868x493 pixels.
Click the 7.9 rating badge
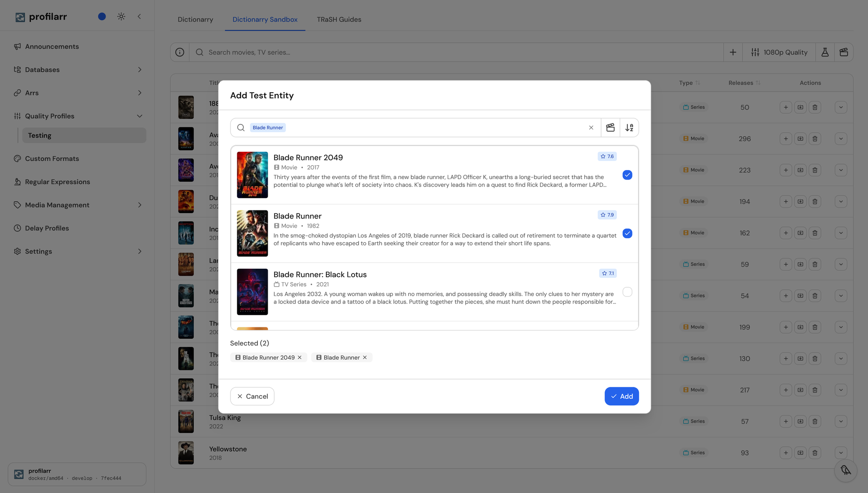[607, 215]
